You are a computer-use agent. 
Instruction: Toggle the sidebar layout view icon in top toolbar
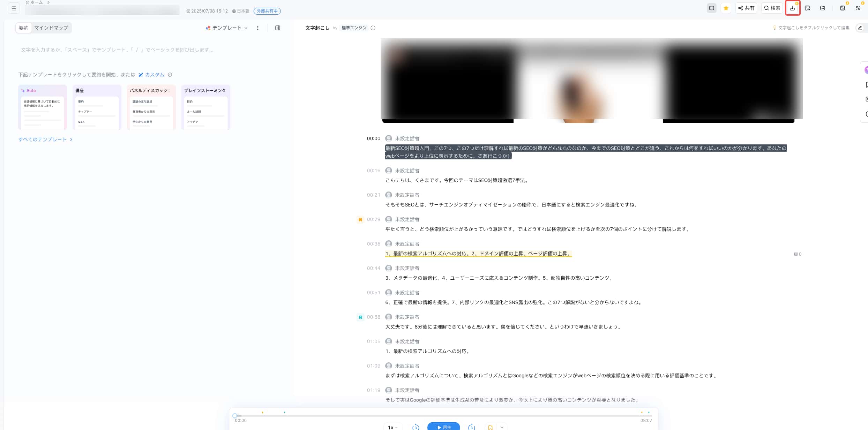coord(712,8)
